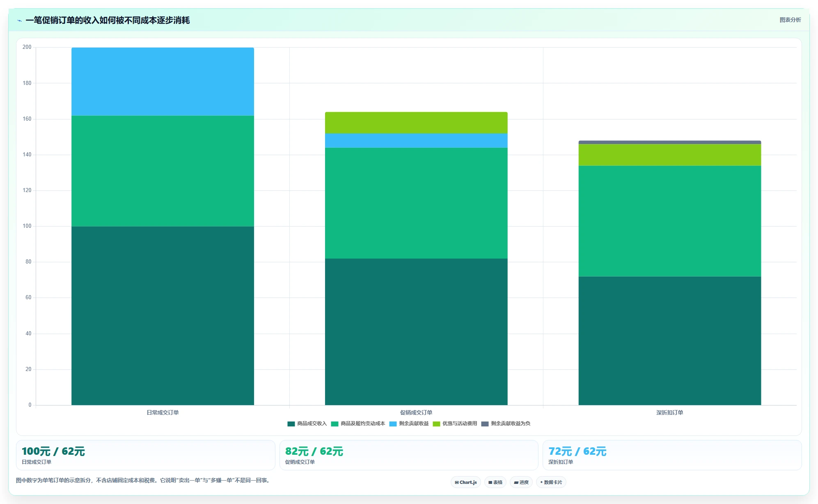Toggle the 优惠与活动费用 legend item

(x=455, y=424)
